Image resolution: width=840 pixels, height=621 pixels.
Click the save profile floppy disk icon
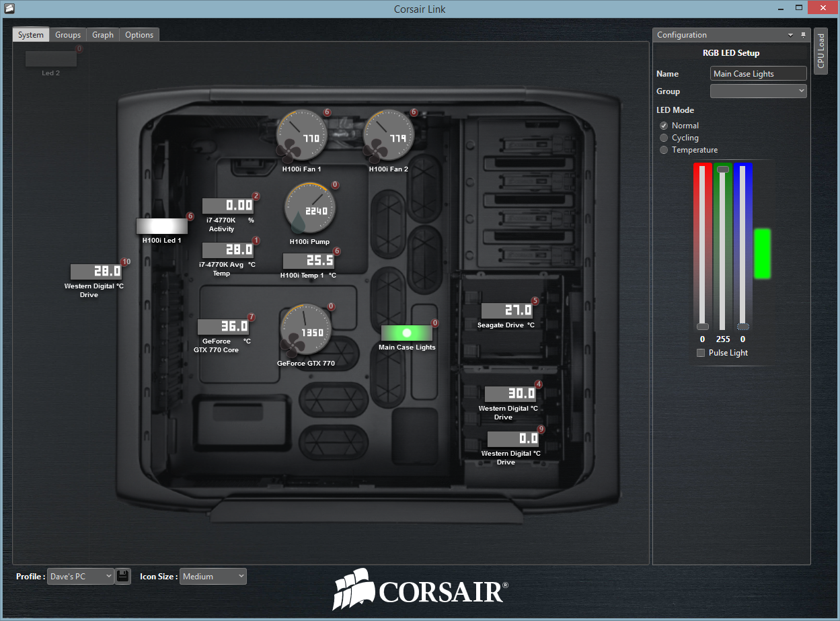click(122, 576)
